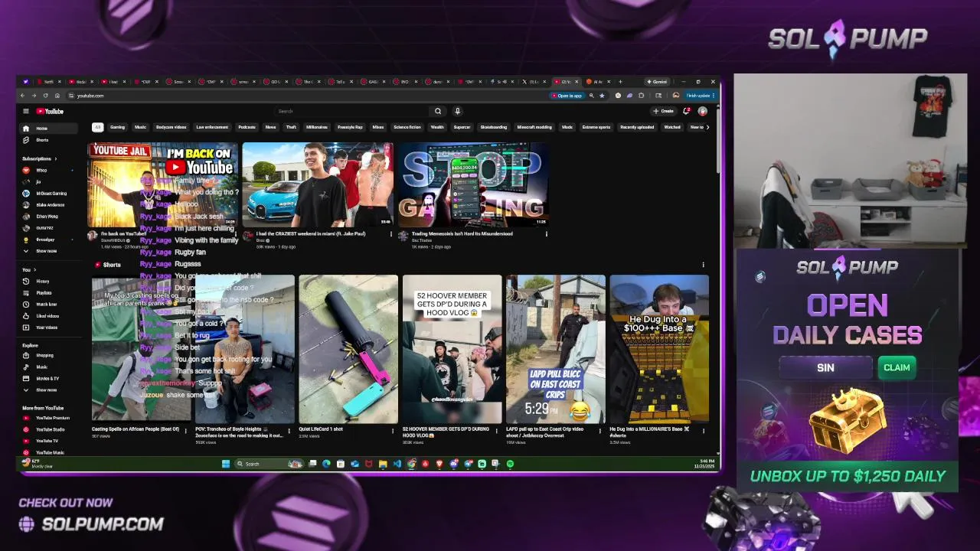Open the Stop Gambling video thumbnail

[473, 184]
